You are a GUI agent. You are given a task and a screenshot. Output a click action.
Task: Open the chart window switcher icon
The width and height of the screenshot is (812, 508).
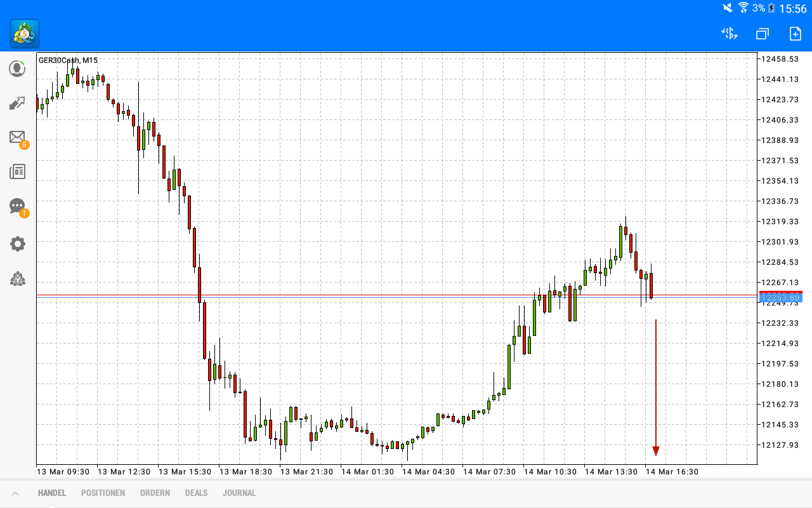pos(762,34)
